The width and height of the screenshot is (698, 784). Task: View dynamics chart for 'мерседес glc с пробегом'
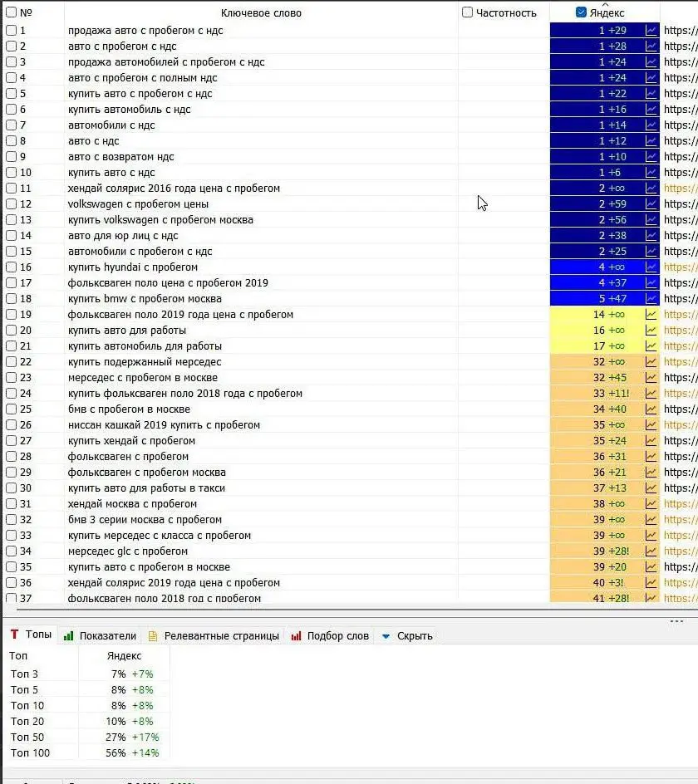[651, 551]
